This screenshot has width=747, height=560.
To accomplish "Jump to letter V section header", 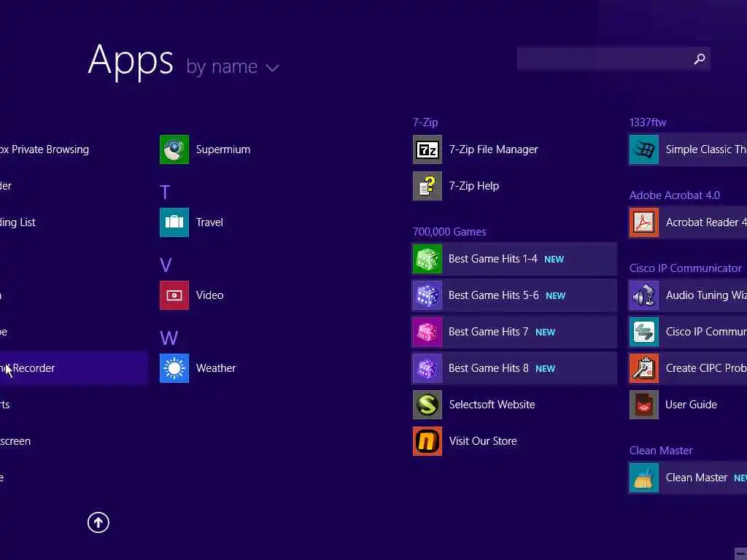I will coord(166,265).
